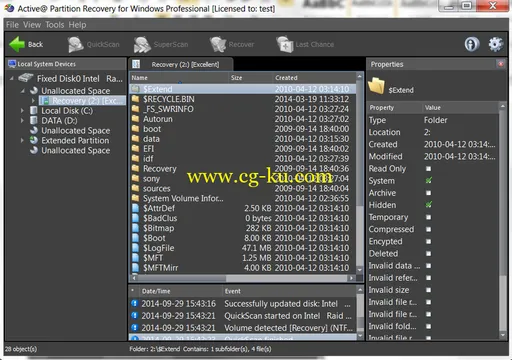
Task: Toggle Compressed attribute checkbox
Action: coord(428,229)
